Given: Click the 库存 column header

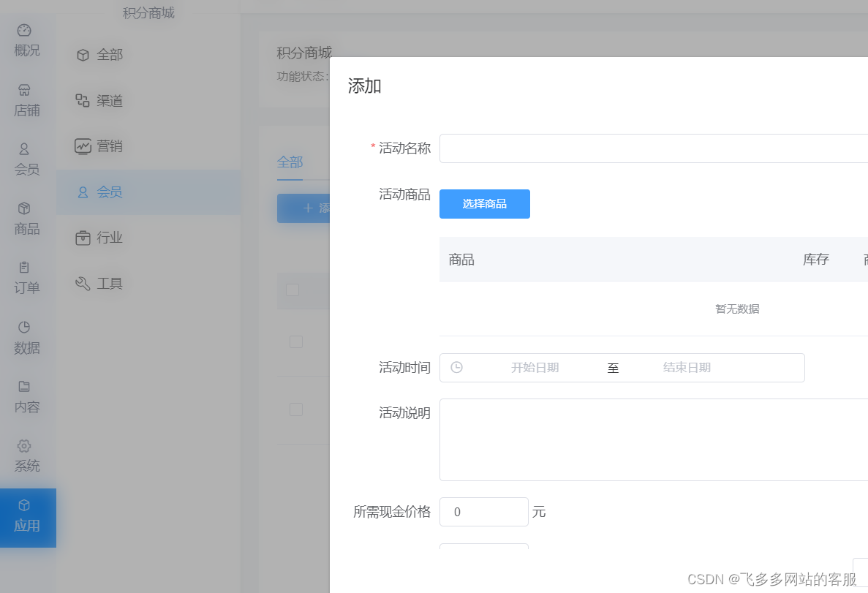Looking at the screenshot, I should (816, 259).
